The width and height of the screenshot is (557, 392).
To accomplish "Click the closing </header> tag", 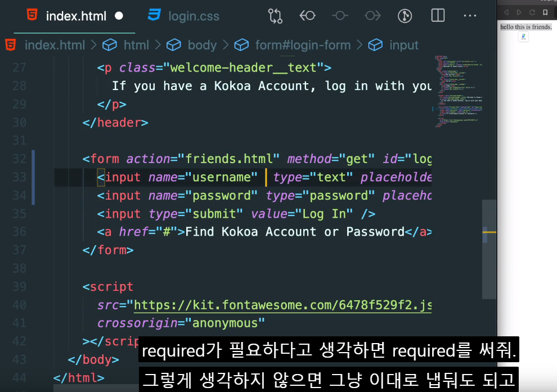I will (x=115, y=123).
